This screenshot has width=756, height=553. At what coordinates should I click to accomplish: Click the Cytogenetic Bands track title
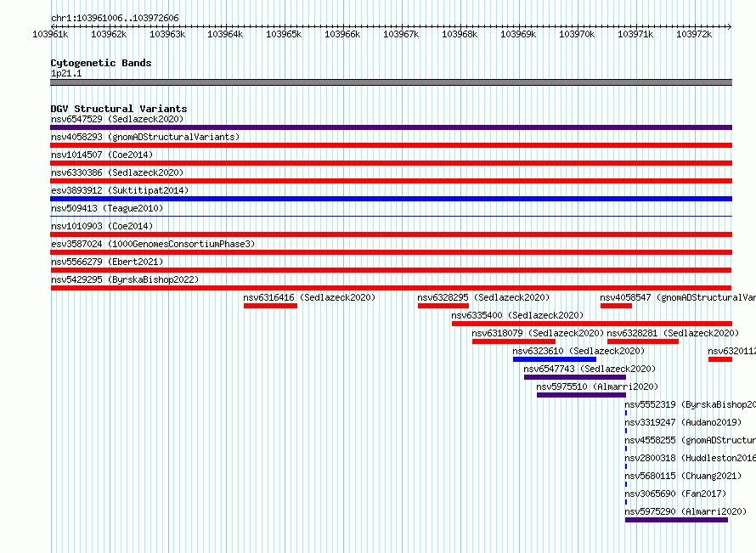click(x=101, y=63)
